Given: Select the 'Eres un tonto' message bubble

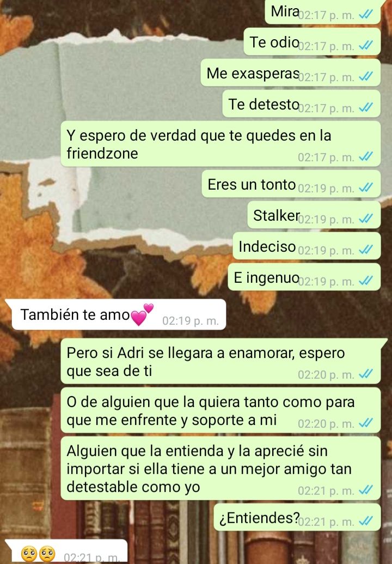Looking at the screenshot, I should point(291,184).
